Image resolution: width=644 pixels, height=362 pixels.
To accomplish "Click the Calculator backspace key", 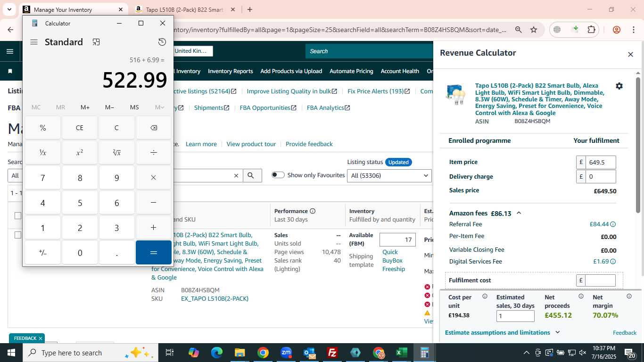I will pos(154,128).
